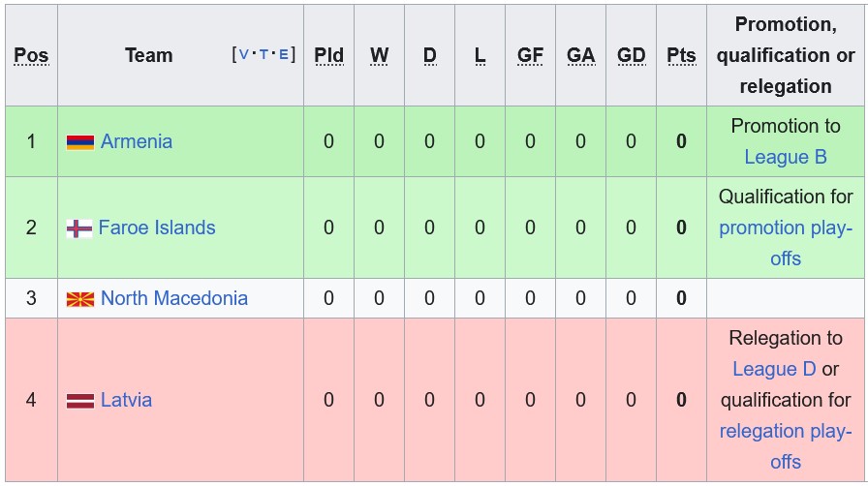Click the GD column header abbreviation
The width and height of the screenshot is (868, 486).
tap(631, 55)
